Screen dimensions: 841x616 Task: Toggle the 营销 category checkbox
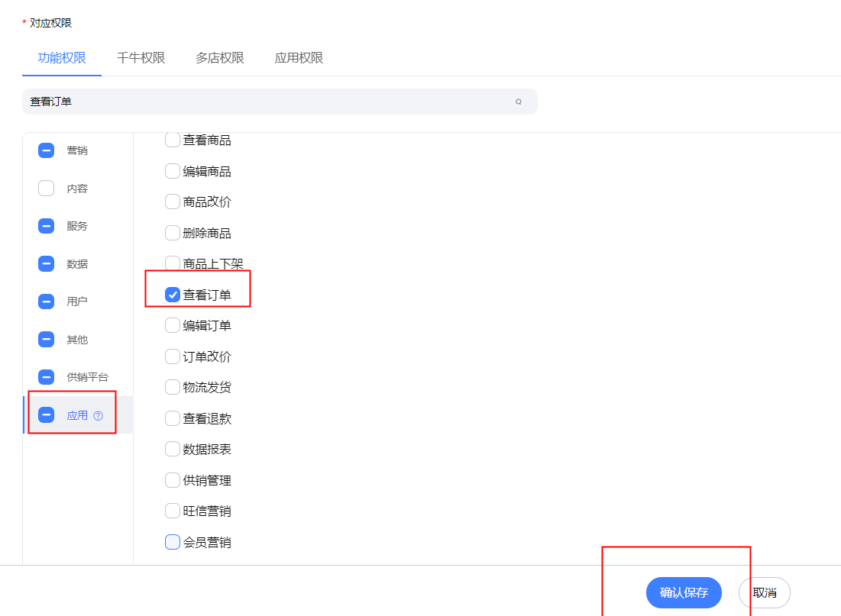pyautogui.click(x=47, y=150)
